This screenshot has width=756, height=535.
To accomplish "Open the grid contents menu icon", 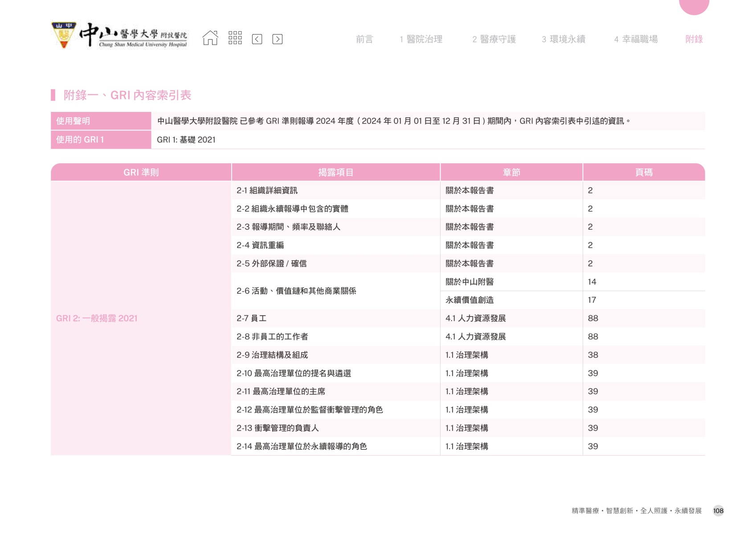I will point(235,38).
